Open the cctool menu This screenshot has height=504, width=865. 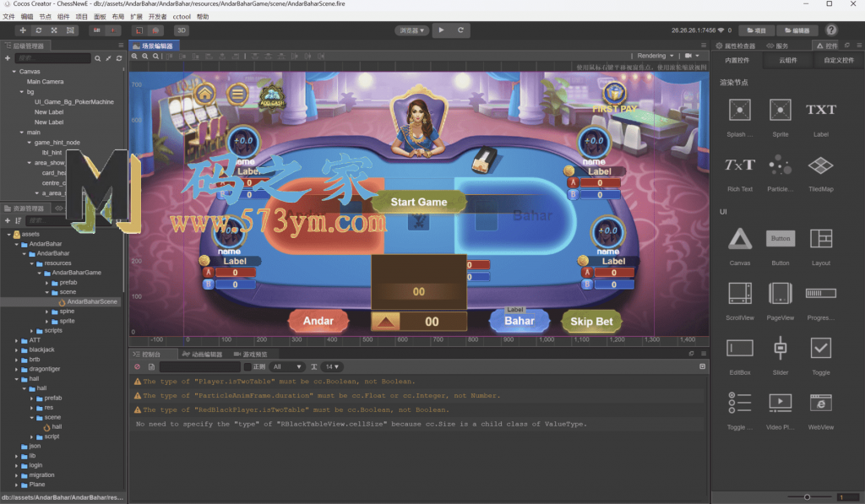coord(182,17)
